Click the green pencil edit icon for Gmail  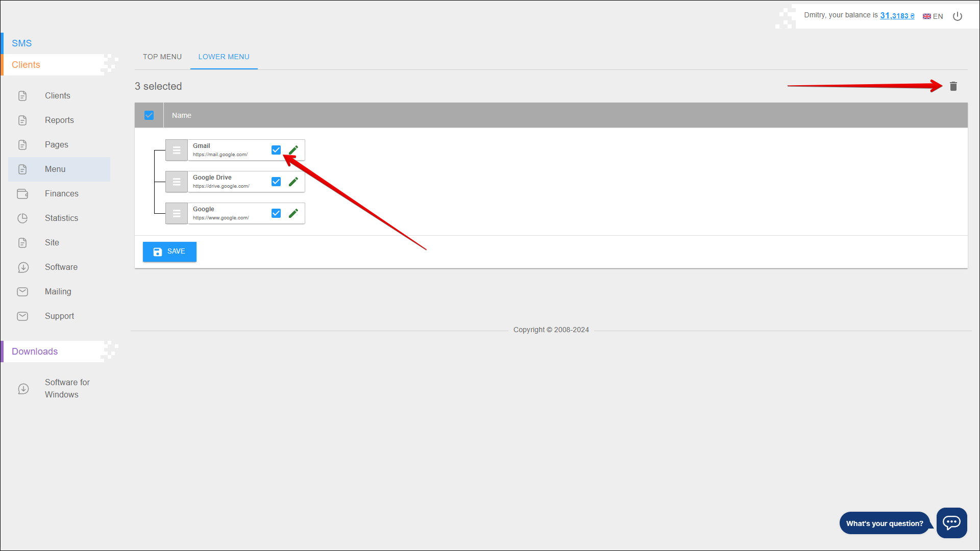(293, 150)
